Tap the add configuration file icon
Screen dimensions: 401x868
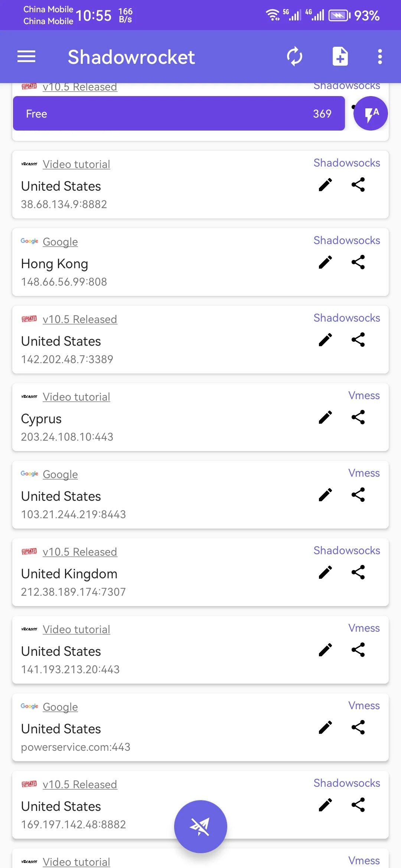click(340, 57)
